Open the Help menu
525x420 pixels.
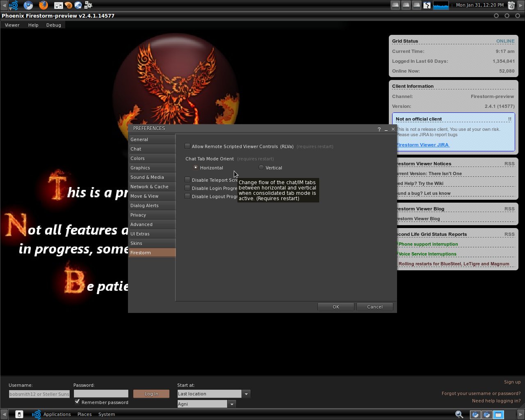[x=33, y=25]
